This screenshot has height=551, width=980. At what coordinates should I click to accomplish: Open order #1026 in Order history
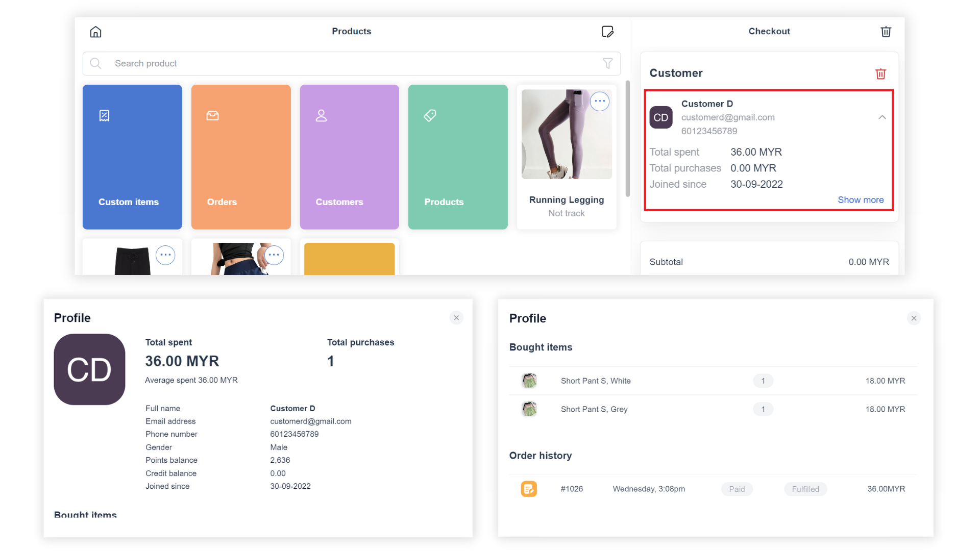[x=714, y=489]
